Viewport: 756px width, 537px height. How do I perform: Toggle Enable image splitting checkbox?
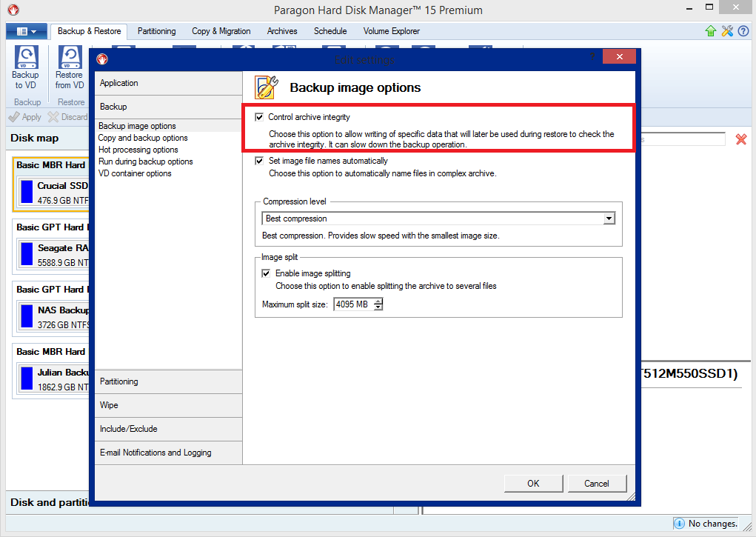pos(266,273)
